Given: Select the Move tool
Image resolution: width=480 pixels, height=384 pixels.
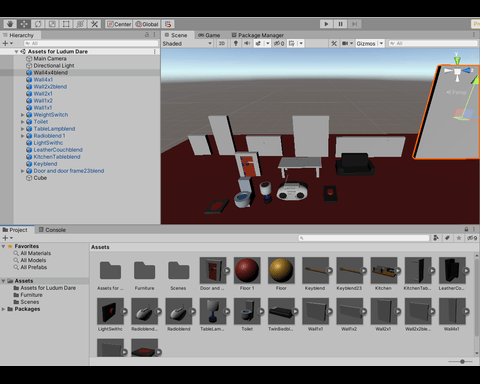Looking at the screenshot, I should pyautogui.click(x=24, y=24).
